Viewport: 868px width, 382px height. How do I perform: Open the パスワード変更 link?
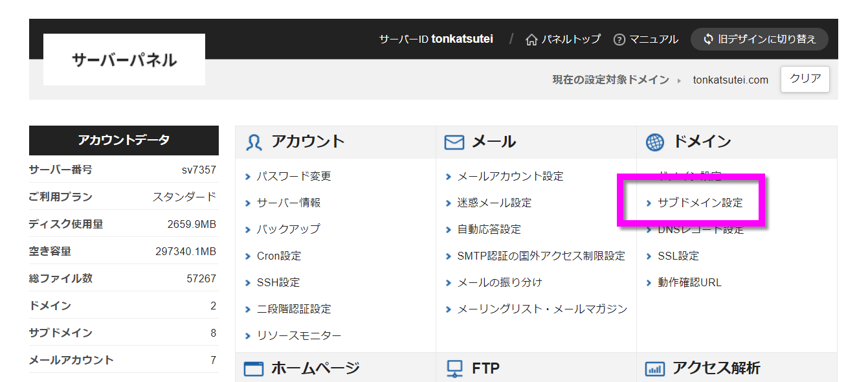coord(294,176)
